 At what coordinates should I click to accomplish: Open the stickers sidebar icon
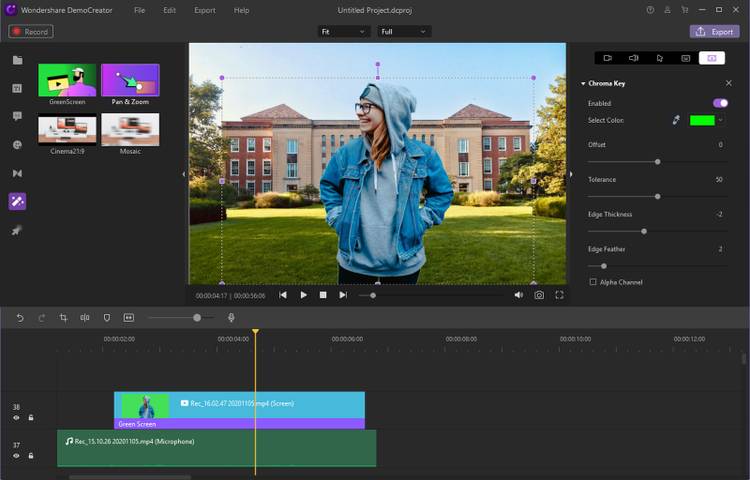[x=17, y=145]
